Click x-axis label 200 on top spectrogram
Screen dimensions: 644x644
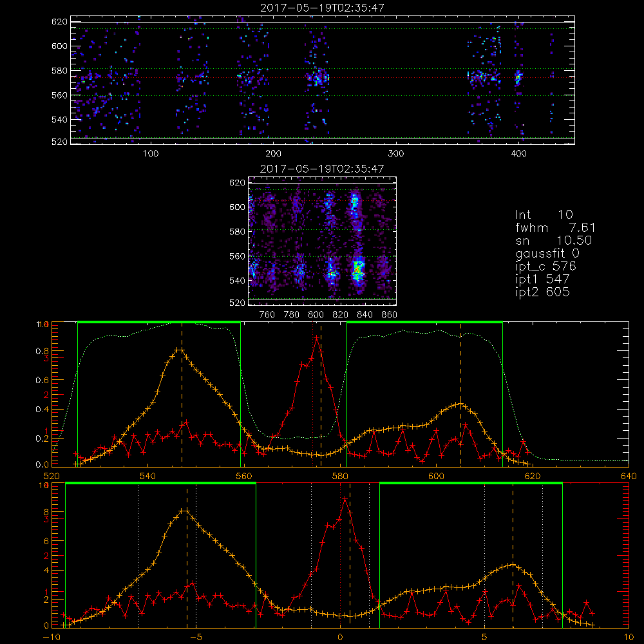coord(273,154)
